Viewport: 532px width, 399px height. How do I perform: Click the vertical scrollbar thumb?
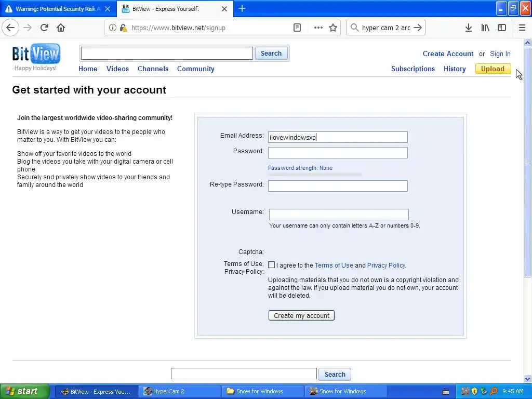click(x=527, y=162)
